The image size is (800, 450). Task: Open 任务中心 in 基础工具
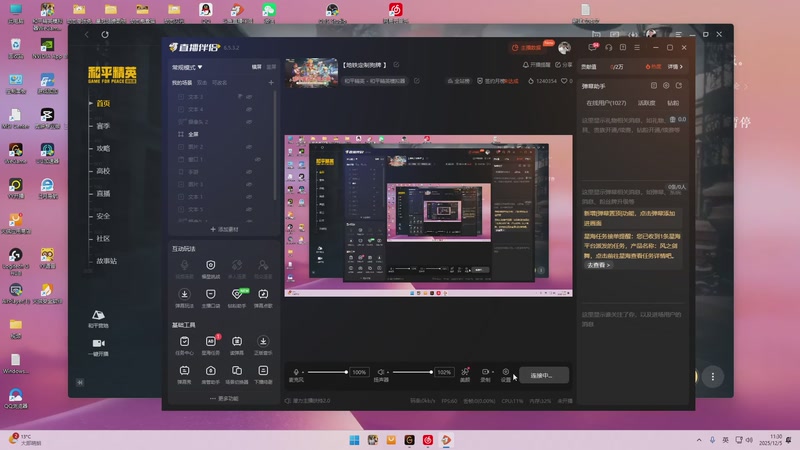point(184,344)
